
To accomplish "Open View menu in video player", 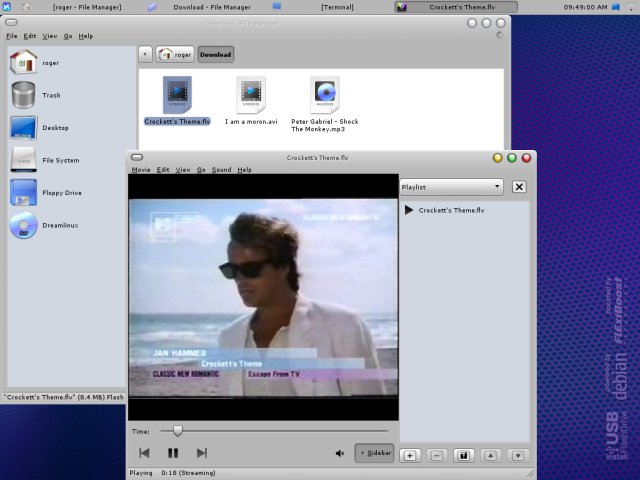I will 183,169.
